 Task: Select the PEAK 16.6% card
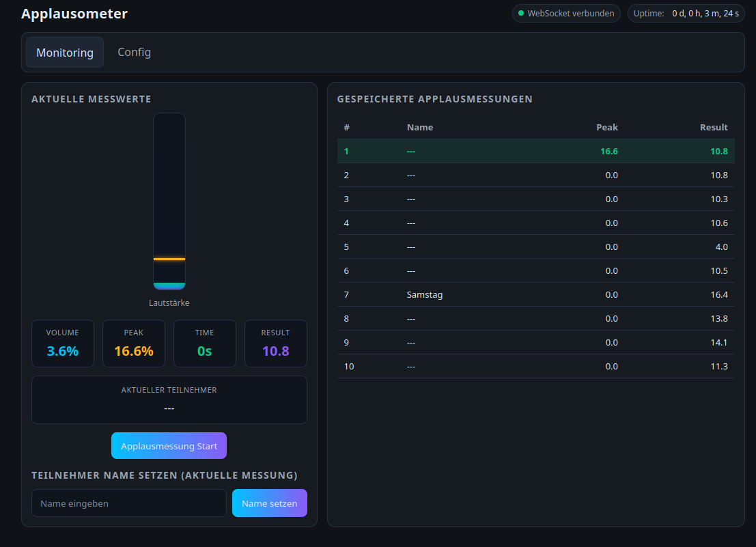(134, 343)
